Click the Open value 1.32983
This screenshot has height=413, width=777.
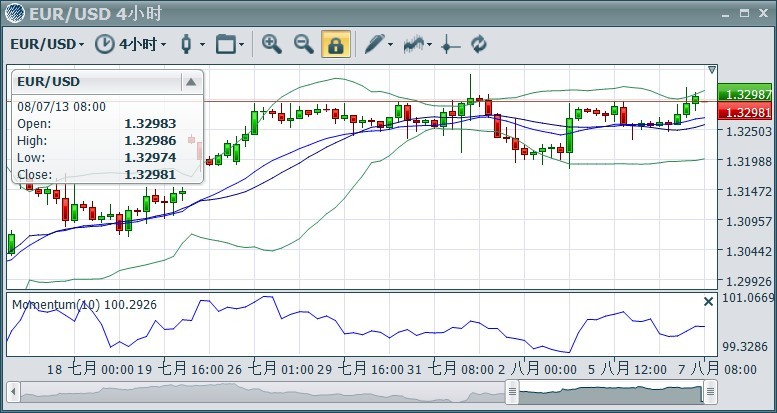coord(150,124)
